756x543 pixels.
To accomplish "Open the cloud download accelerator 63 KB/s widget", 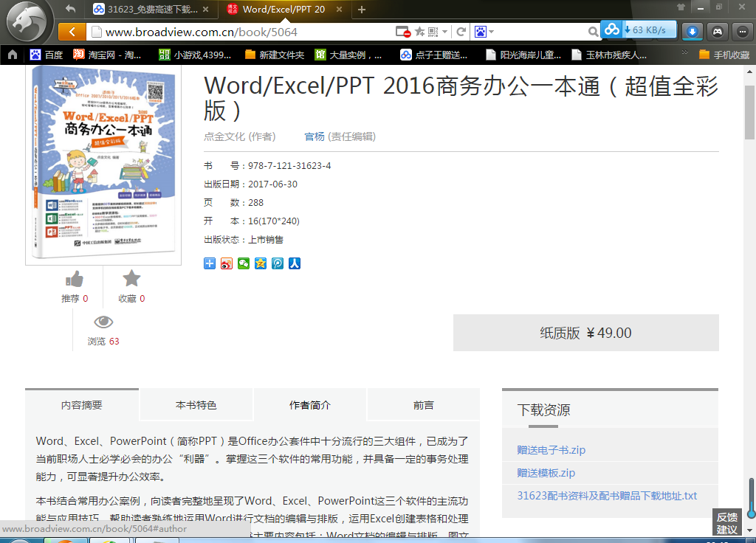I will pyautogui.click(x=639, y=30).
